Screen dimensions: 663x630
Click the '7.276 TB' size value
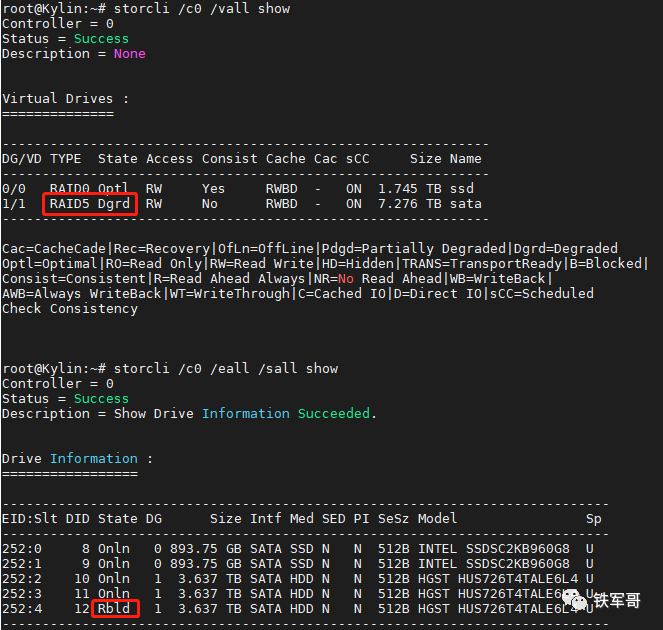[x=410, y=204]
